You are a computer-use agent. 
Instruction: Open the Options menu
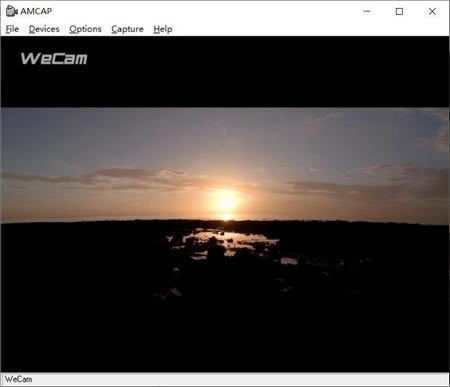click(85, 29)
